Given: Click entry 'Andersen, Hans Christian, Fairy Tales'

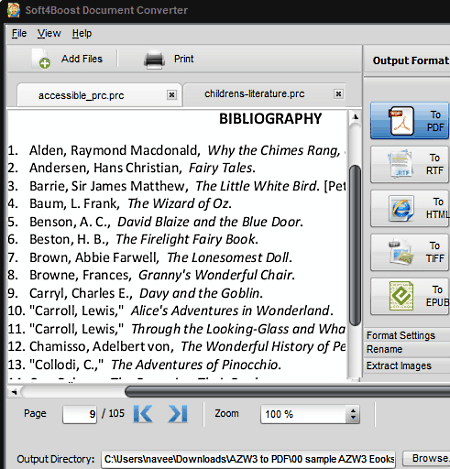Looking at the screenshot, I should coord(132,168).
